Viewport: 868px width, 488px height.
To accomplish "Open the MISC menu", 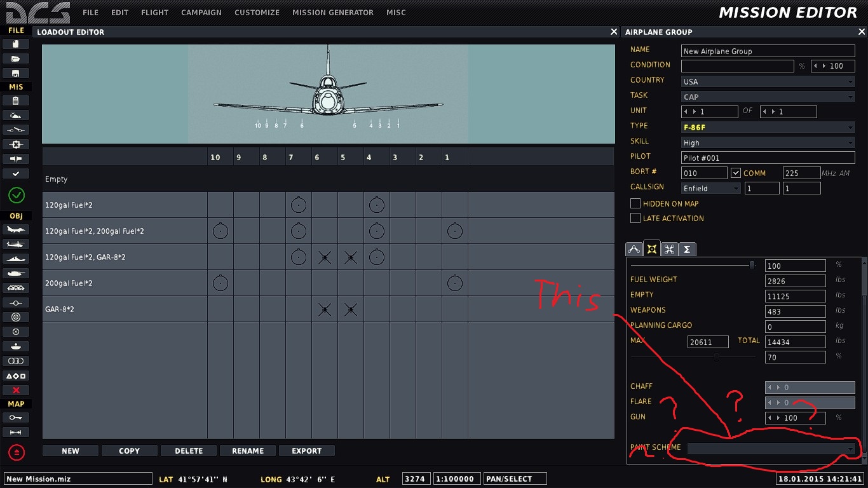I will 396,13.
